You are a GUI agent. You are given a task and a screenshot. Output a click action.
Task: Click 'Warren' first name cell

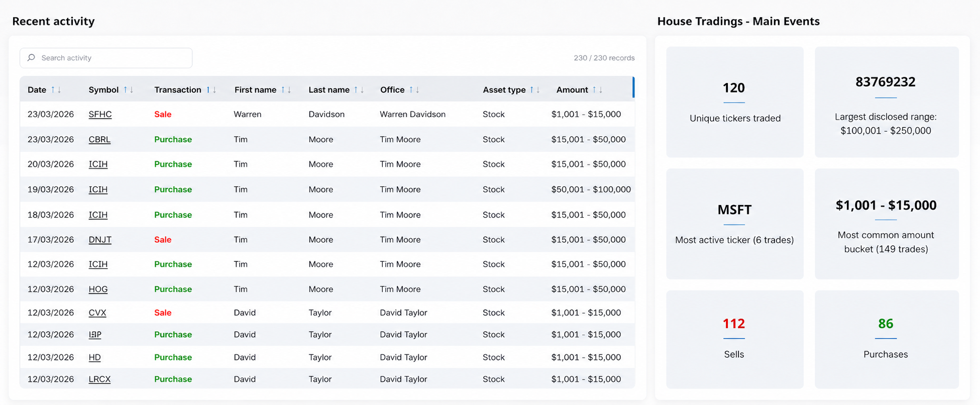247,114
